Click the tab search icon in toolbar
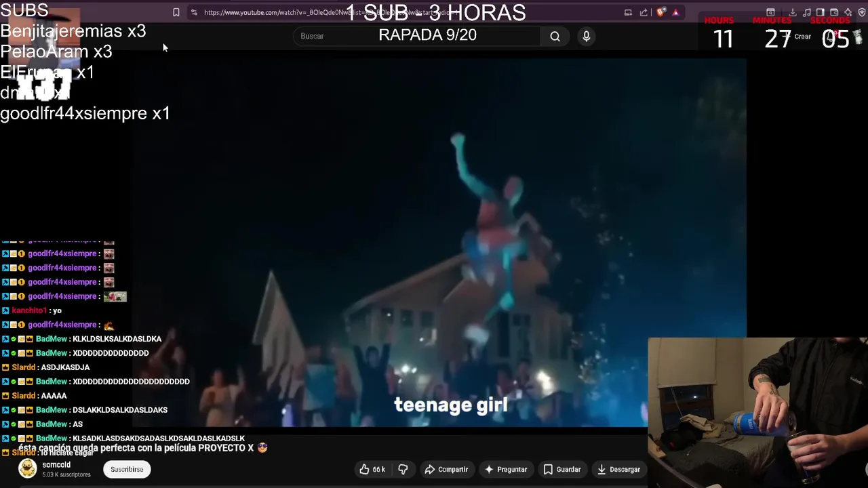Image resolution: width=868 pixels, height=488 pixels. click(x=770, y=12)
